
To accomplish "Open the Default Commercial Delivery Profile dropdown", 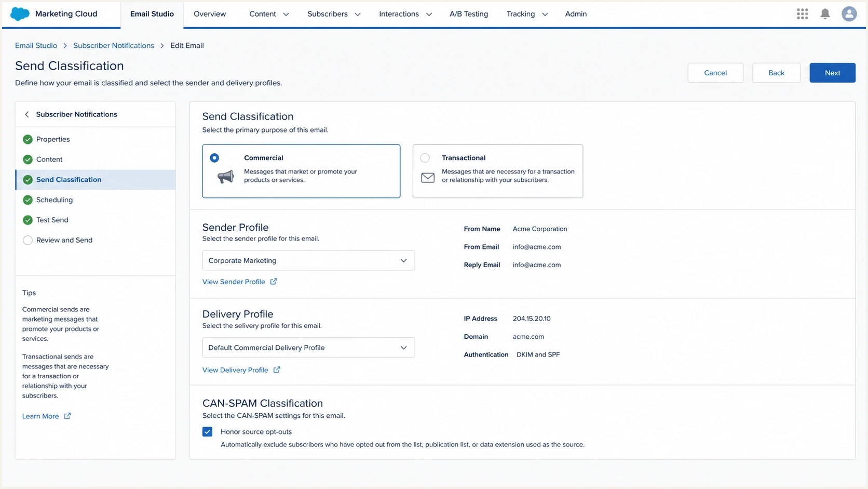I will [308, 348].
